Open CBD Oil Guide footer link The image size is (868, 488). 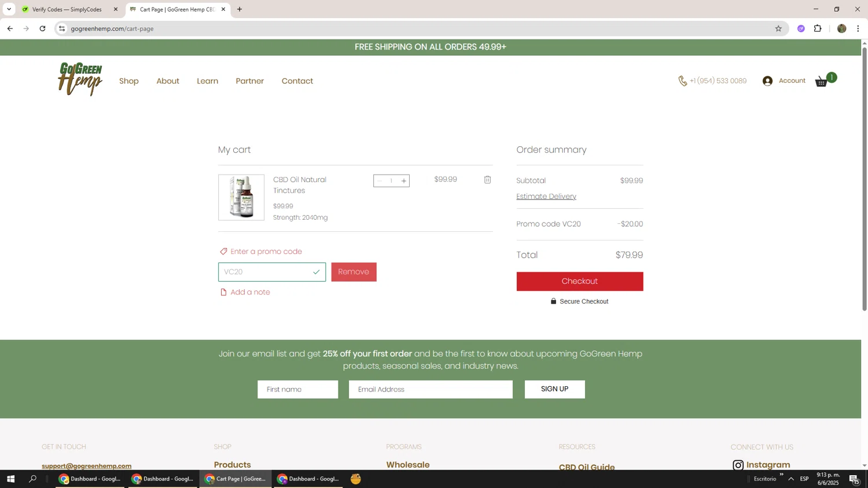587,466
